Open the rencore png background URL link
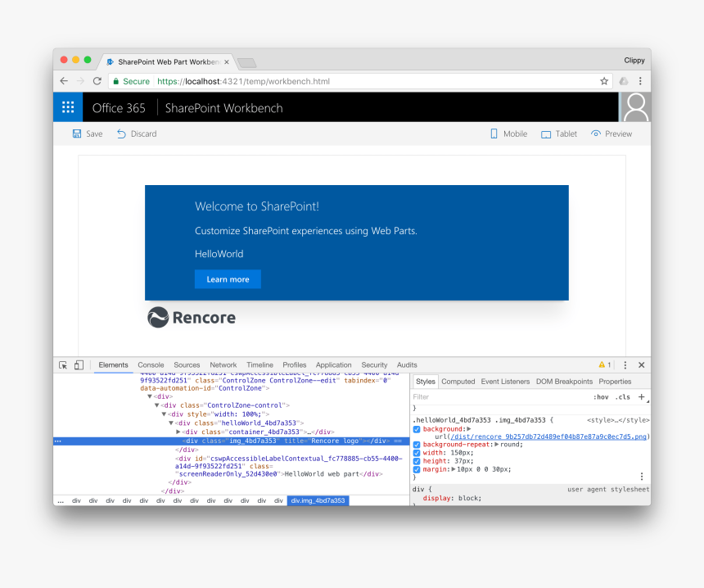This screenshot has width=704, height=588. (x=548, y=436)
